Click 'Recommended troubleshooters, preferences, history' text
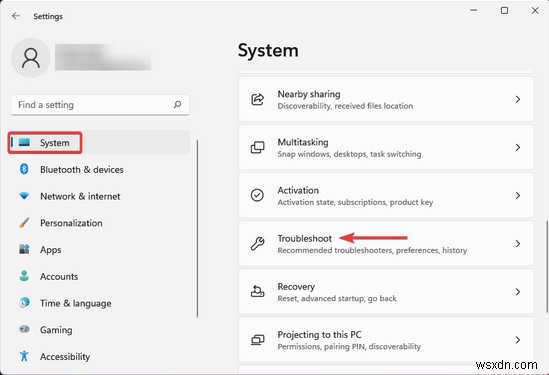549x375 pixels. [372, 250]
